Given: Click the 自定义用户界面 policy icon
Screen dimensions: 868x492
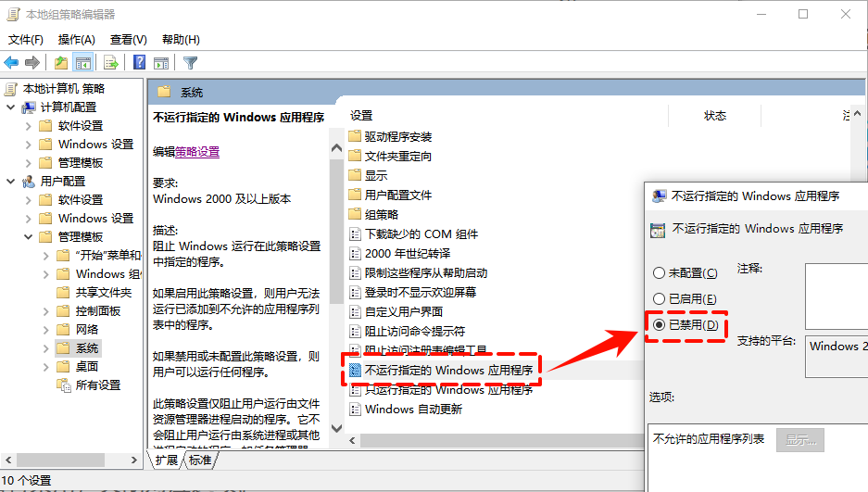Looking at the screenshot, I should 356,311.
